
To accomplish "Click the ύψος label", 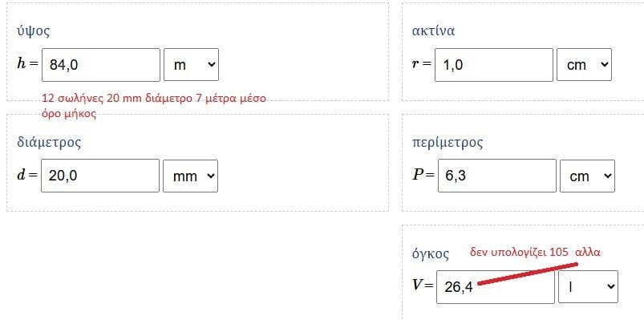I will click(33, 31).
